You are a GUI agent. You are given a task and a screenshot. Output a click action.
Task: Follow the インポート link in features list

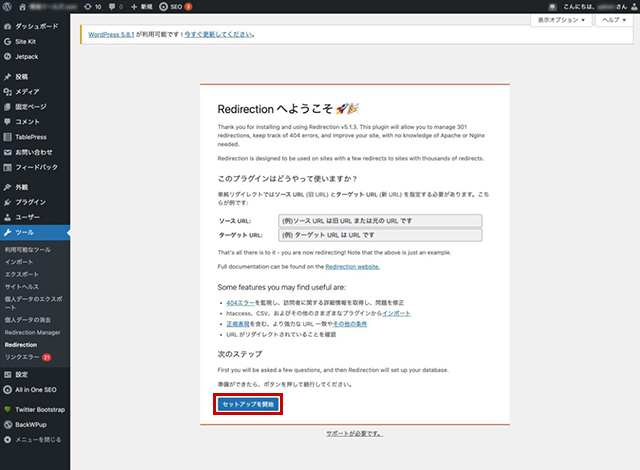pos(396,313)
